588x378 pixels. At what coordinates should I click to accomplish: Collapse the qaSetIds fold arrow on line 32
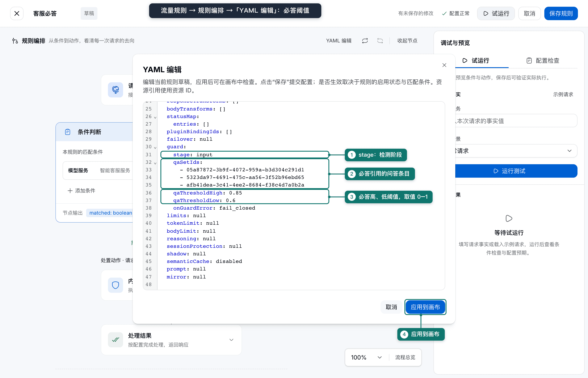155,163
